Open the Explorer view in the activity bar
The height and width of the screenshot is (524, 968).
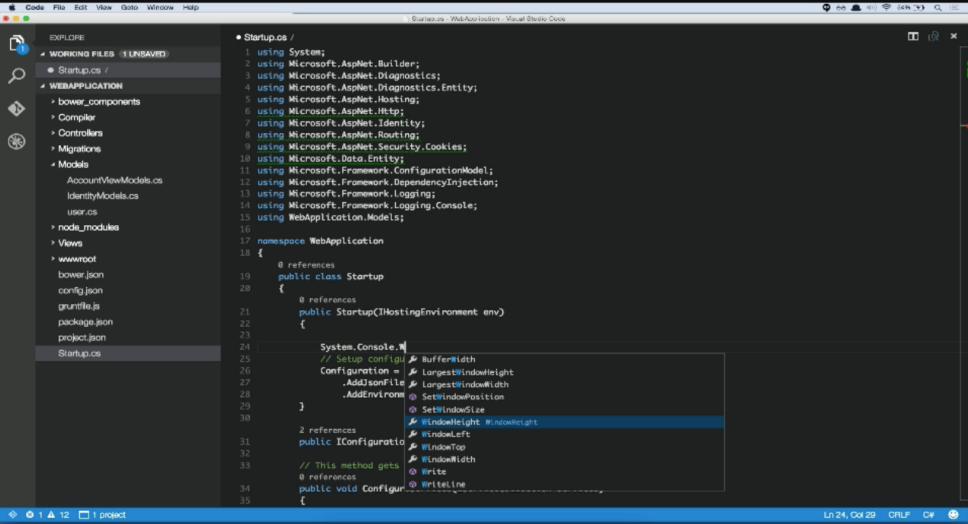pos(17,44)
